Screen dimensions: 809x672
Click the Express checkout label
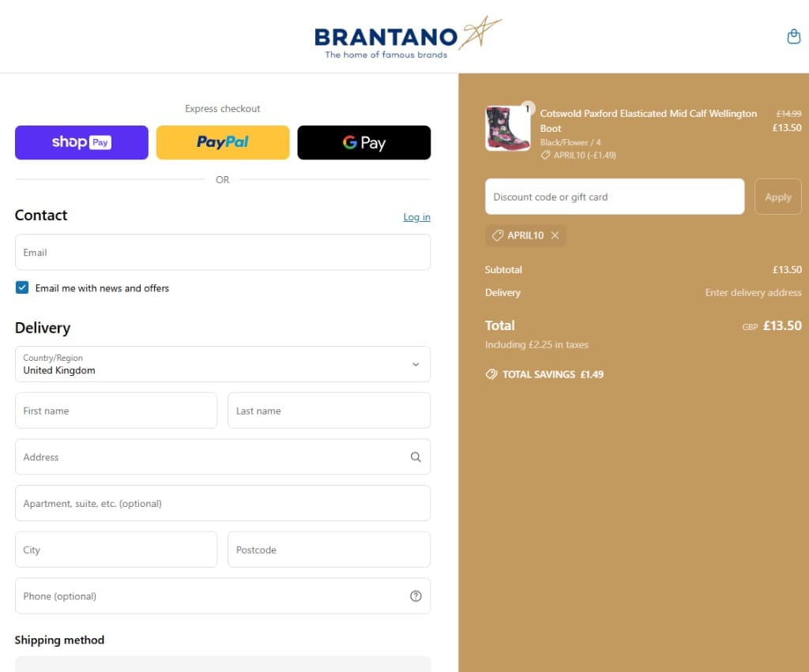(222, 109)
